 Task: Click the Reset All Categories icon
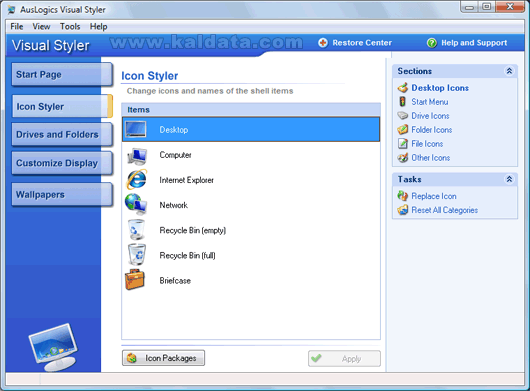(403, 210)
